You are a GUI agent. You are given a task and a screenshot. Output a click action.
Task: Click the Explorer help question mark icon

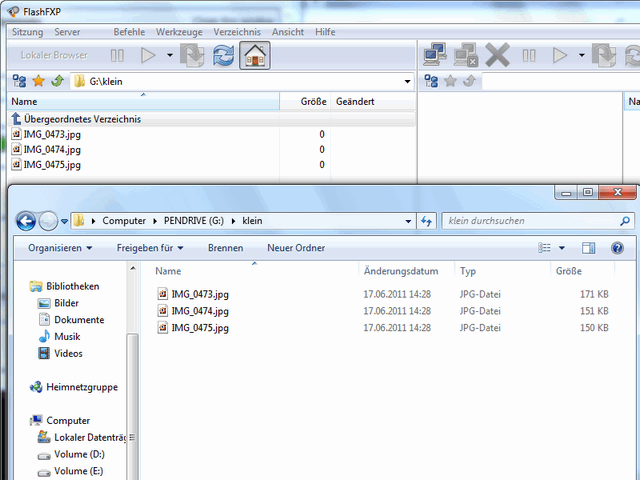(617, 248)
